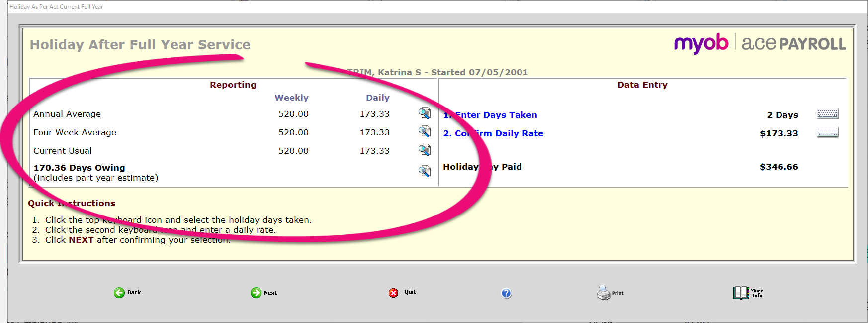
Task: Click the keyboard icon for Enter Days Taken
Action: tap(828, 114)
